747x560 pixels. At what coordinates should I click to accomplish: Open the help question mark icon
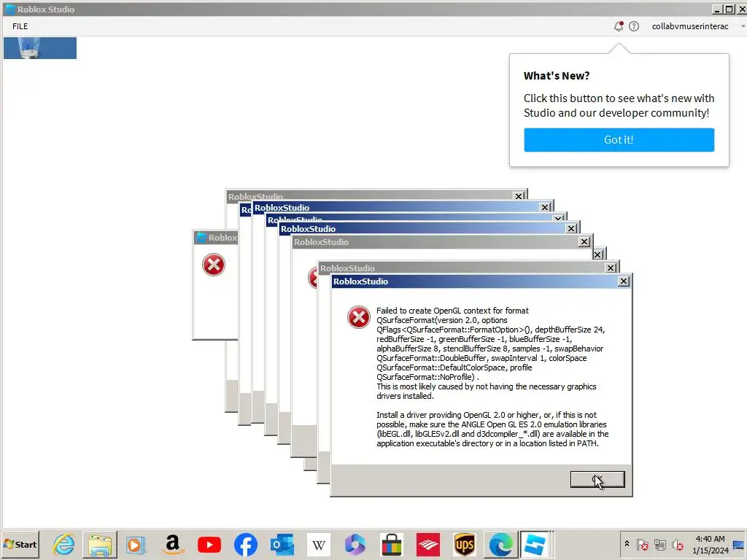pyautogui.click(x=634, y=26)
